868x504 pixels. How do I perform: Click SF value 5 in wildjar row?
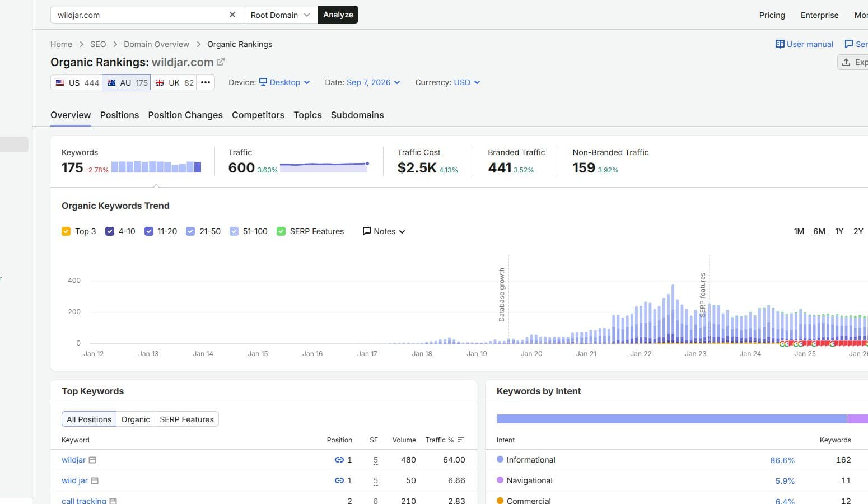(x=375, y=460)
